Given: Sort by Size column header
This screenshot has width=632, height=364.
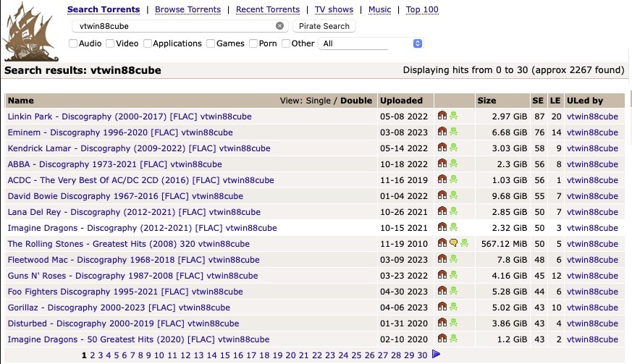Looking at the screenshot, I should click(x=487, y=101).
